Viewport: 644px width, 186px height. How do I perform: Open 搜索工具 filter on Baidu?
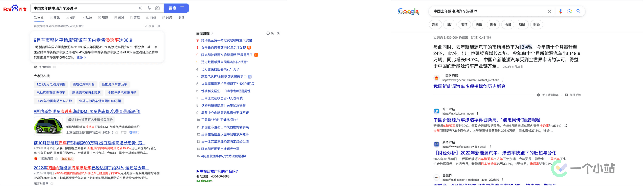click(x=153, y=26)
